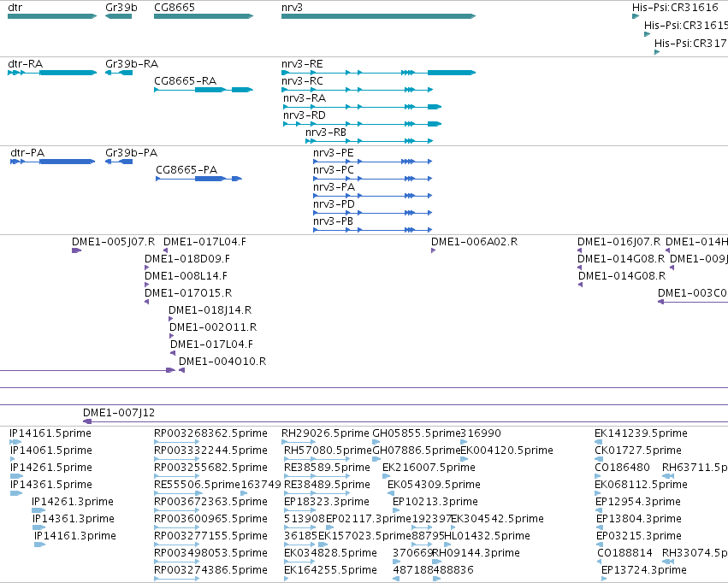Click the CO186480 feature label
Image resolution: width=728 pixels, height=583 pixels.
tap(622, 468)
